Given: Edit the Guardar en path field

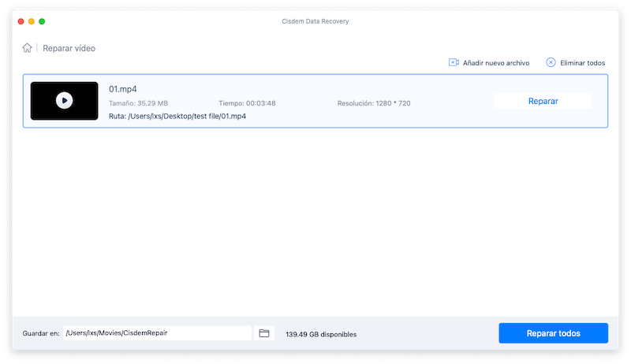Looking at the screenshot, I should 157,333.
